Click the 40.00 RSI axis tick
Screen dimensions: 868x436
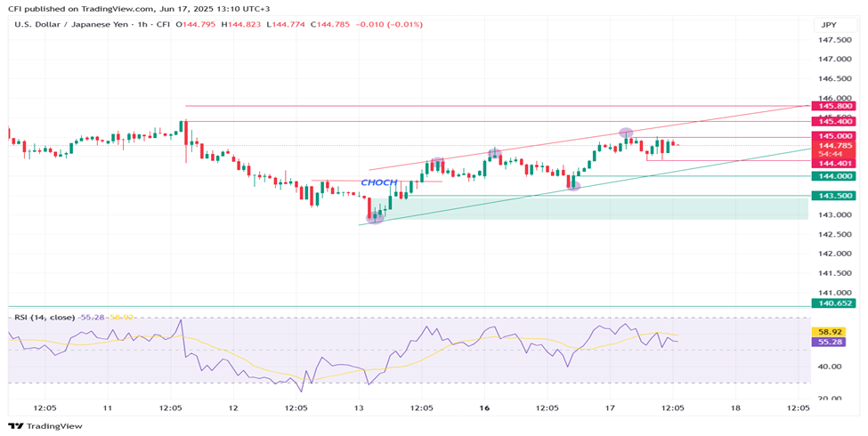click(829, 367)
